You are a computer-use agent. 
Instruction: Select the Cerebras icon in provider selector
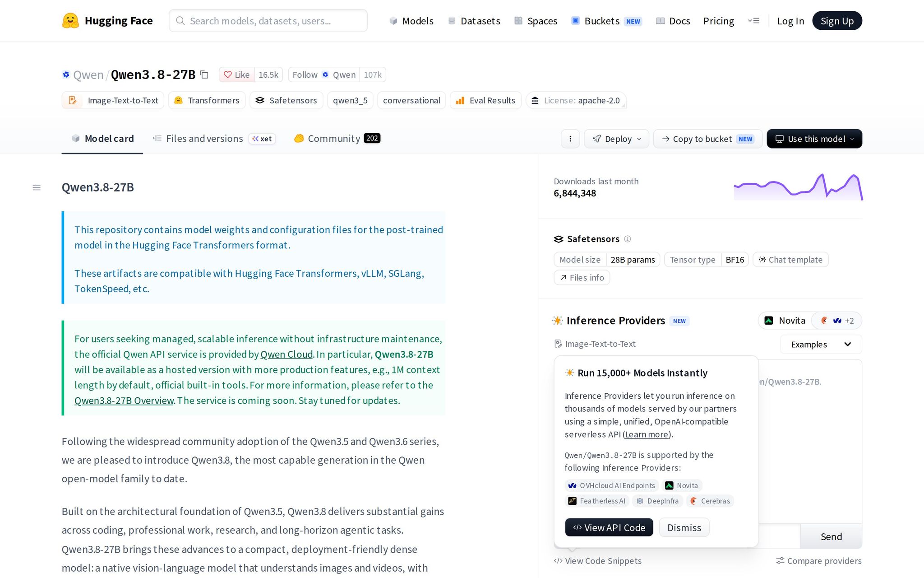824,321
